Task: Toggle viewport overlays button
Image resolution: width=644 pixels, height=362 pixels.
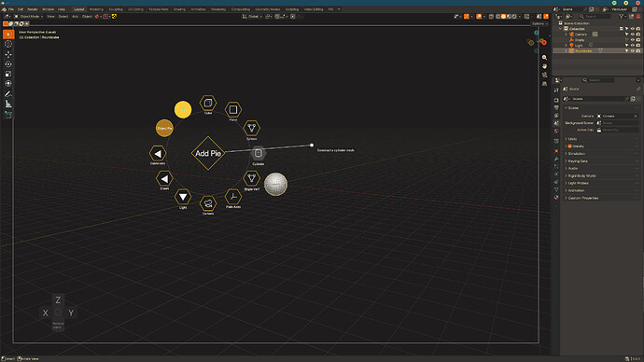Action: click(x=479, y=17)
